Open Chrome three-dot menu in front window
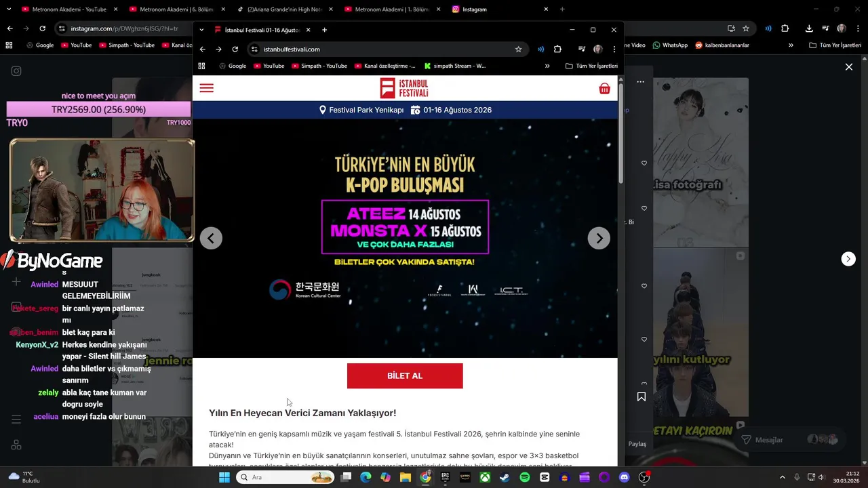868x488 pixels. pyautogui.click(x=614, y=49)
